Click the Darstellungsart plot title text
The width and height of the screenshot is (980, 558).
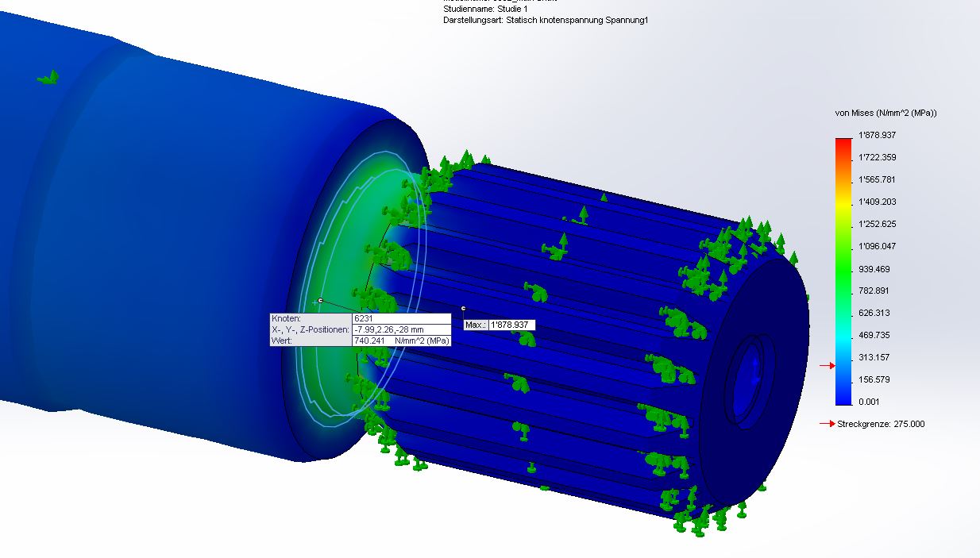click(x=546, y=20)
